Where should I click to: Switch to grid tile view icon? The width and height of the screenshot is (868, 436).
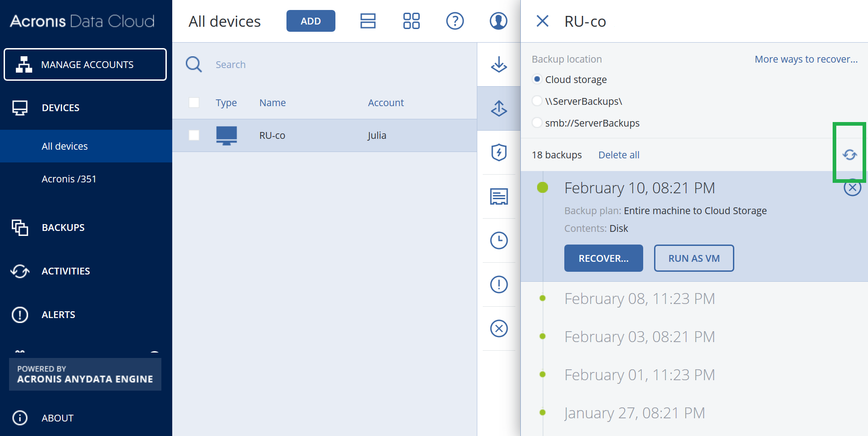pos(411,21)
